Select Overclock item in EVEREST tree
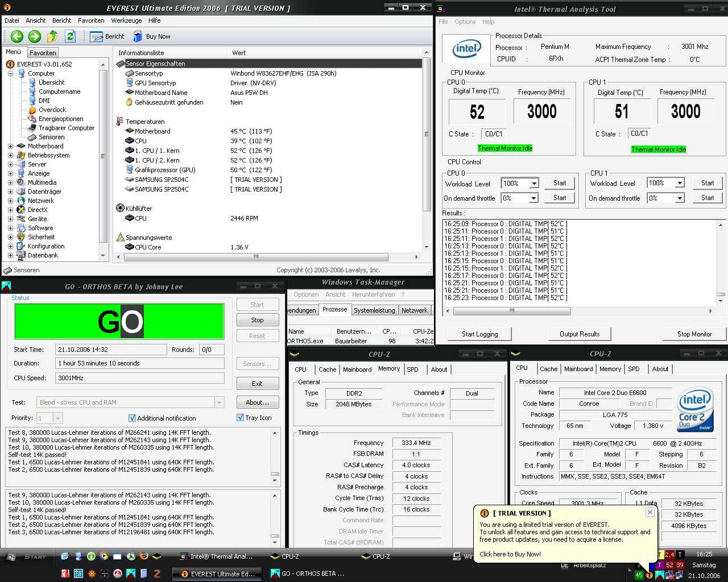Screen dimensions: 728x582 click(52, 110)
